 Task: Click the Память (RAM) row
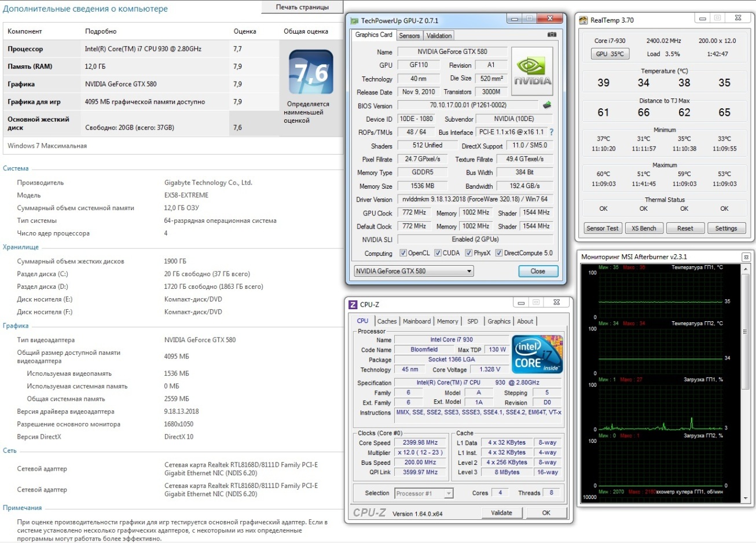(140, 66)
